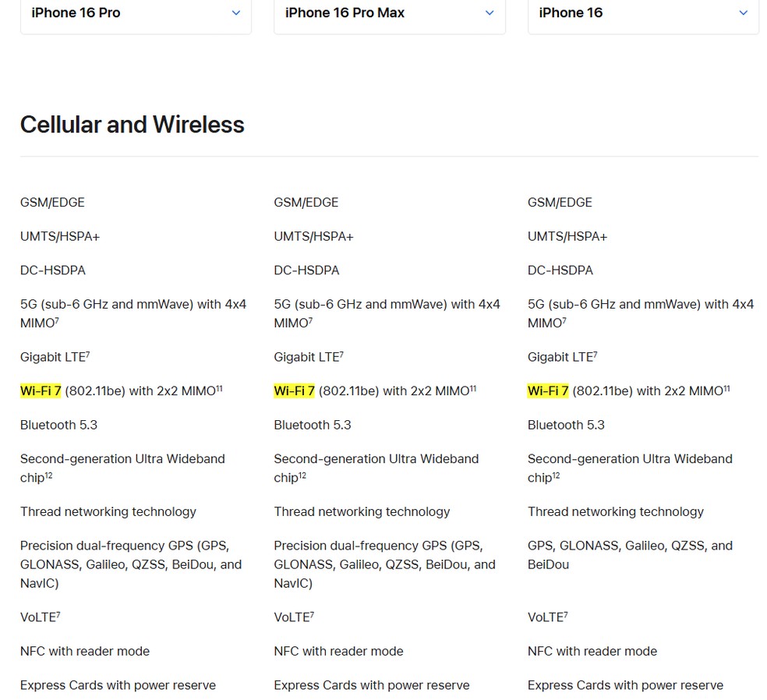Click footnote 11 after 2x2 MIMO, third column
Image resolution: width=767 pixels, height=700 pixels.
click(x=726, y=388)
